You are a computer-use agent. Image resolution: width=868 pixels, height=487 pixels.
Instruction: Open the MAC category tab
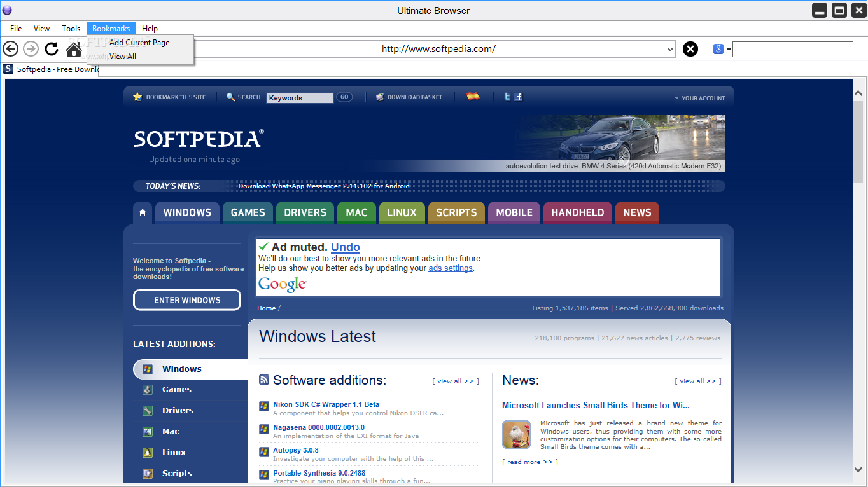click(x=356, y=212)
